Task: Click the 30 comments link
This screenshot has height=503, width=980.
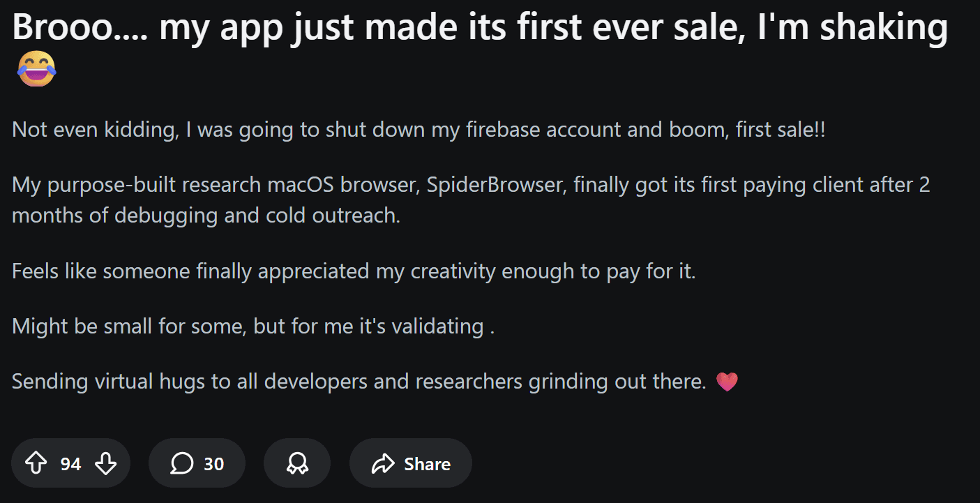Action: [213, 463]
